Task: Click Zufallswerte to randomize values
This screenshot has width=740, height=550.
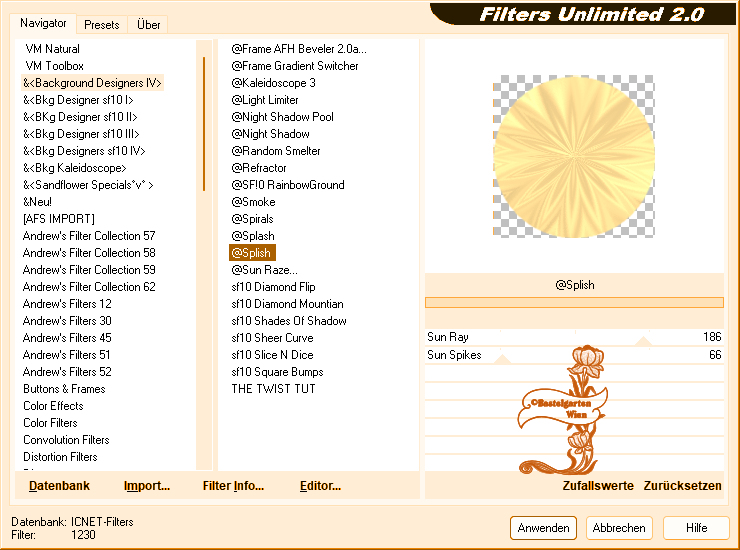Action: tap(597, 486)
